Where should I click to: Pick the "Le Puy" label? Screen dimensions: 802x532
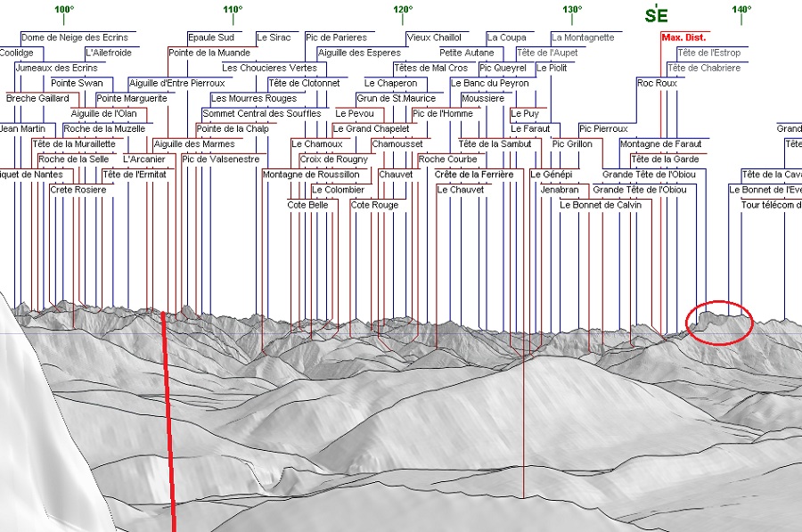coord(525,113)
